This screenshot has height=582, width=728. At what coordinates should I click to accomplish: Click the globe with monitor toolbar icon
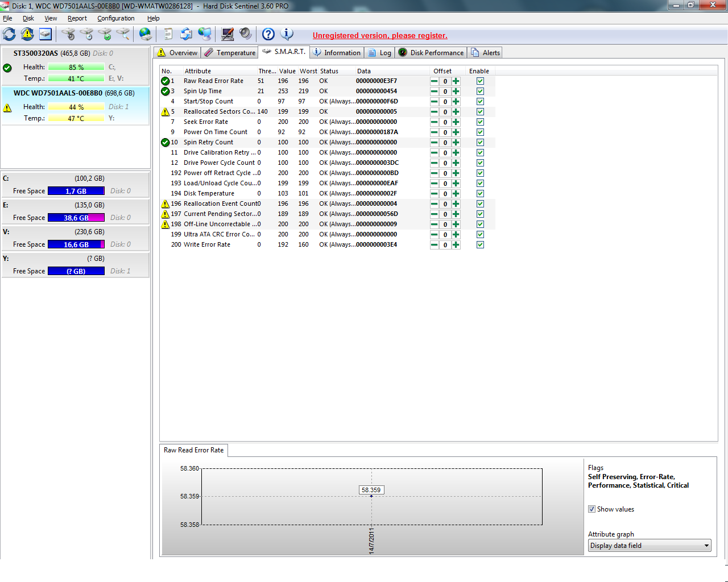[x=205, y=34]
